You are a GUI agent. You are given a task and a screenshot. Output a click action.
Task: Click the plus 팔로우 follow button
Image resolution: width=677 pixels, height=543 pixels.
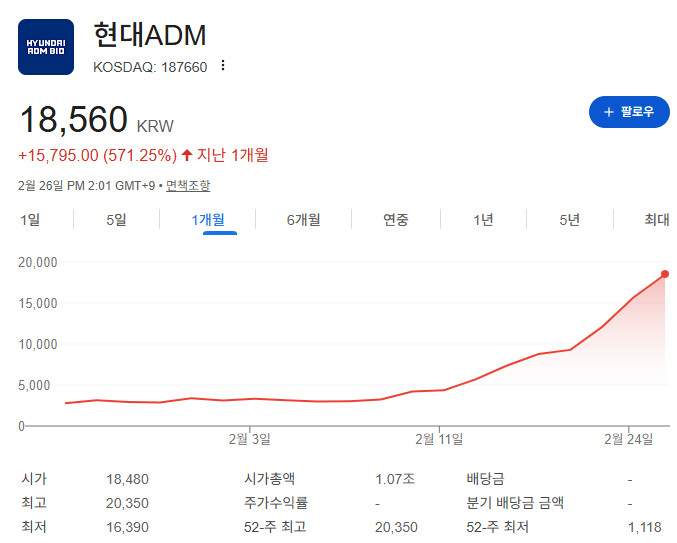pyautogui.click(x=629, y=112)
